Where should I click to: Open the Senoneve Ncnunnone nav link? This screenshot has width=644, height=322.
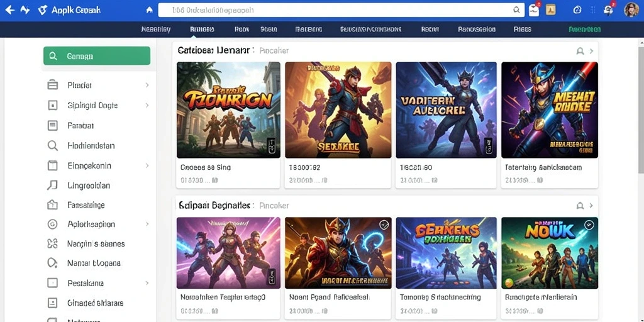[x=371, y=29]
